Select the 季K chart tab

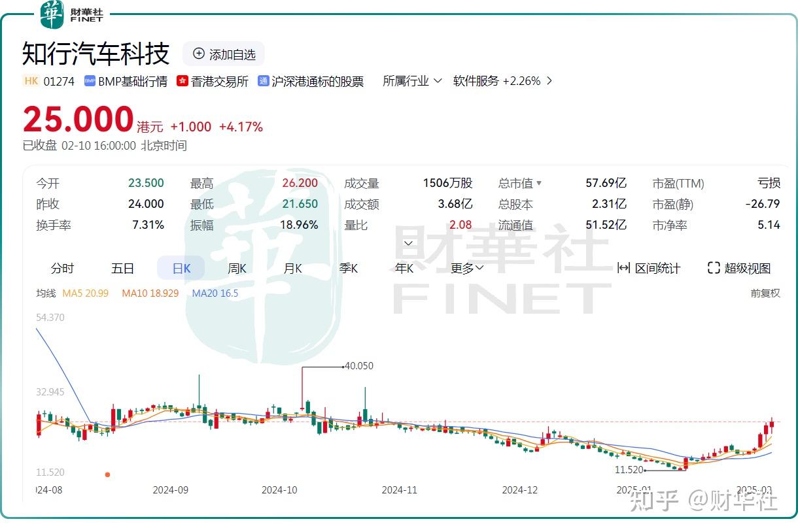point(349,268)
